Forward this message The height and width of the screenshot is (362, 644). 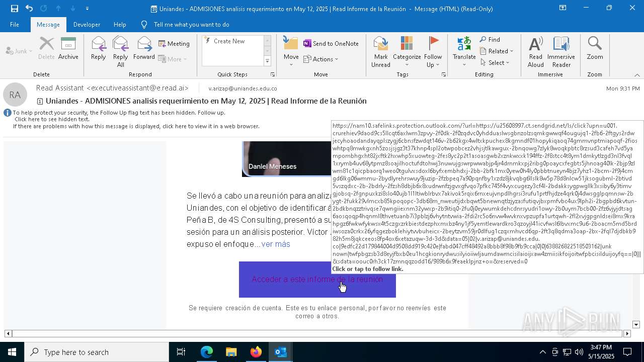[x=144, y=49]
